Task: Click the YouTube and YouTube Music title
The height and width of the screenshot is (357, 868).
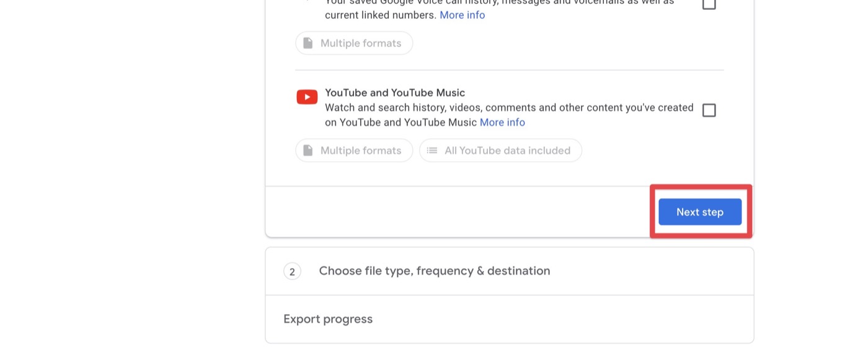Action: pyautogui.click(x=394, y=93)
